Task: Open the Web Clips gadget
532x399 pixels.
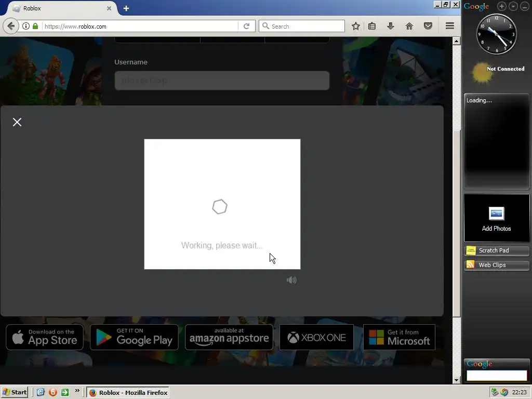Action: [496, 265]
